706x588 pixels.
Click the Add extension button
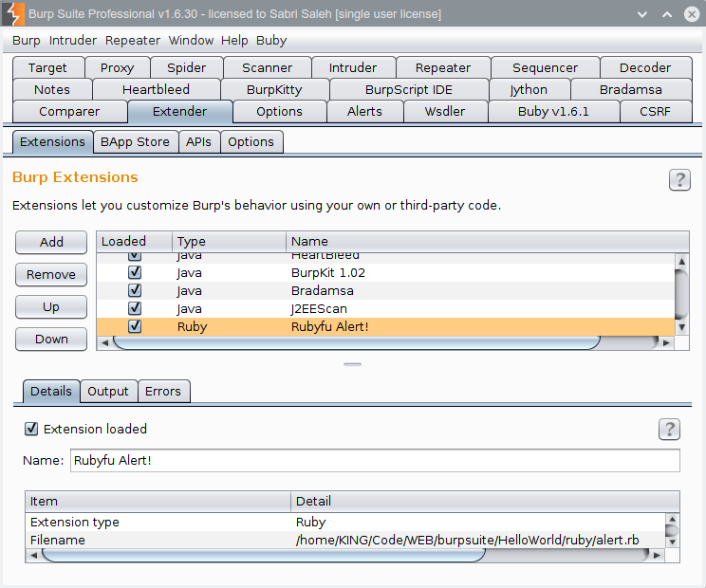[51, 242]
